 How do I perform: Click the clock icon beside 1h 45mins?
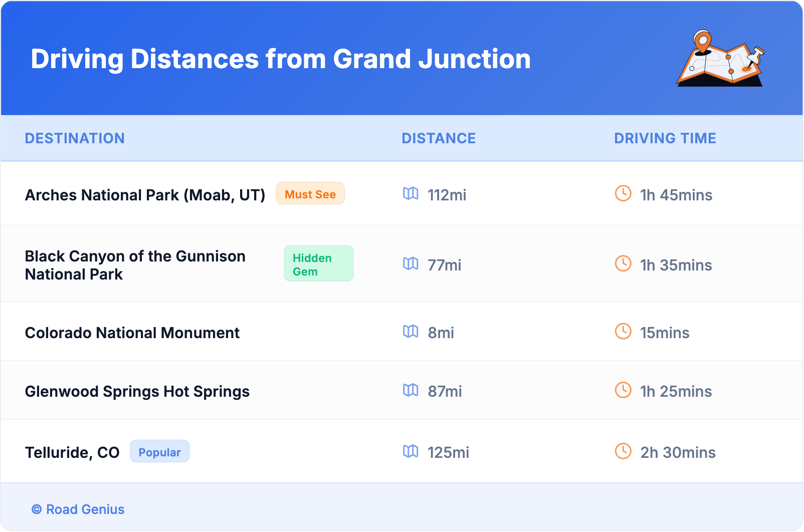pyautogui.click(x=623, y=193)
